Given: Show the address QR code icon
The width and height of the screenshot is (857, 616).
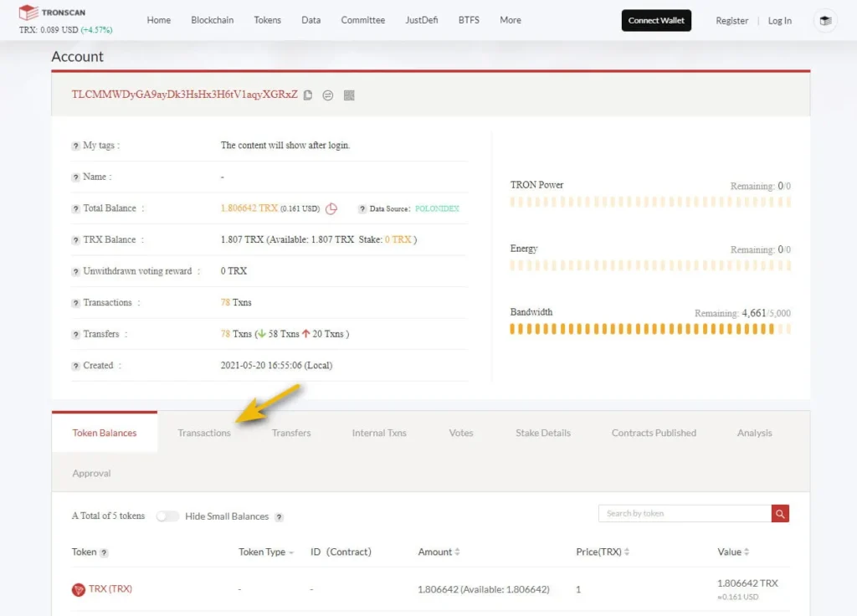Looking at the screenshot, I should (x=349, y=95).
